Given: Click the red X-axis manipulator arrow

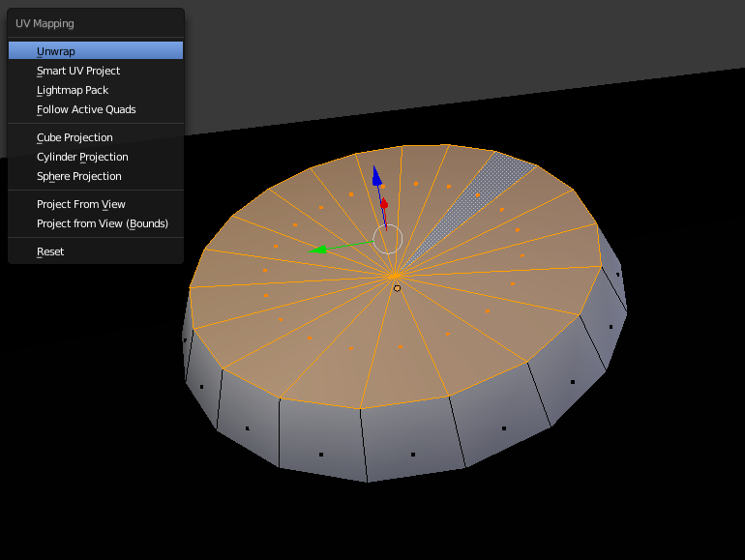Looking at the screenshot, I should click(384, 204).
